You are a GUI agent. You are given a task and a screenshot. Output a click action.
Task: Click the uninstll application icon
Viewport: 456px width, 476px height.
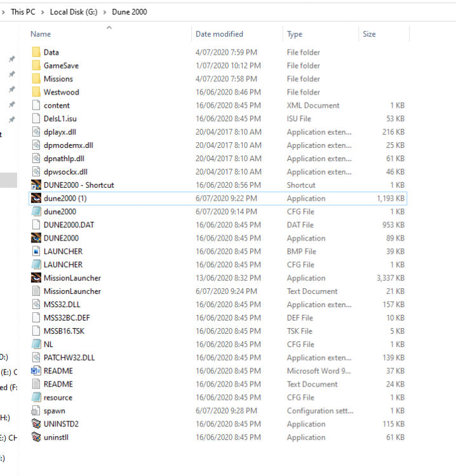pos(36,437)
